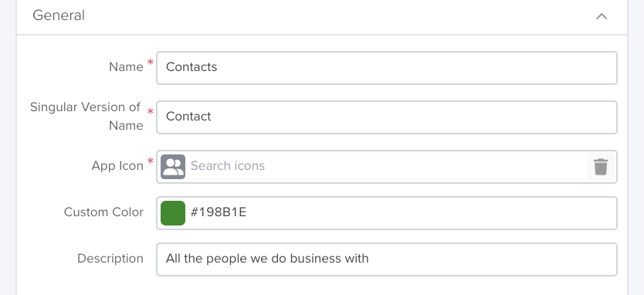This screenshot has width=644, height=295.
Task: Click the red asterisk beside Name
Action: [151, 62]
